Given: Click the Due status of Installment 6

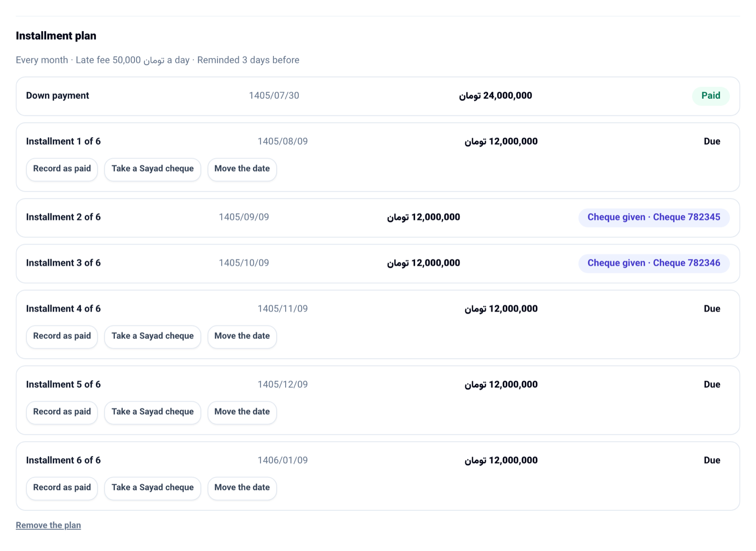Looking at the screenshot, I should coord(712,461).
